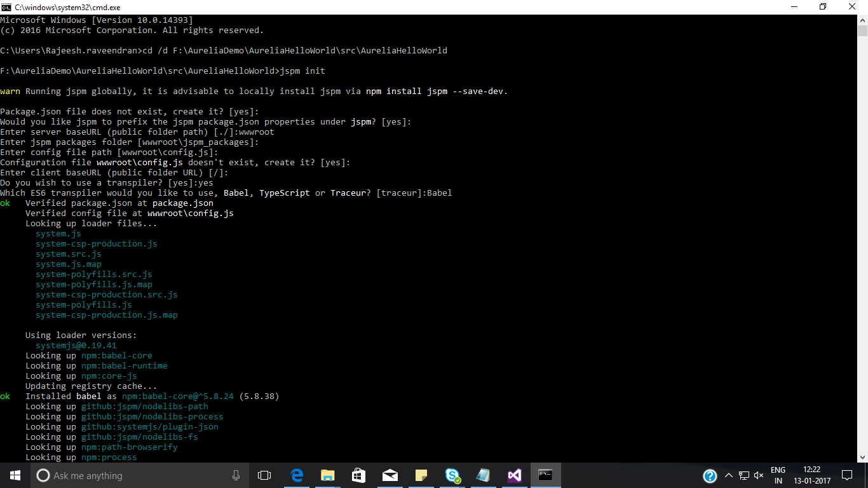
Task: Click 'Using loader versions:' line
Action: point(81,335)
